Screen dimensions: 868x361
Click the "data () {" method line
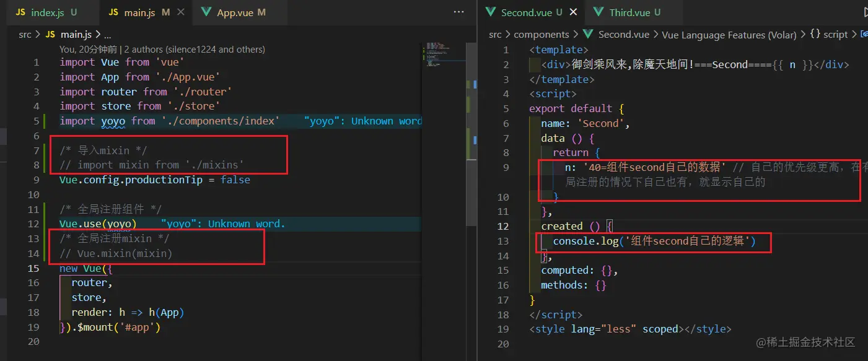568,138
